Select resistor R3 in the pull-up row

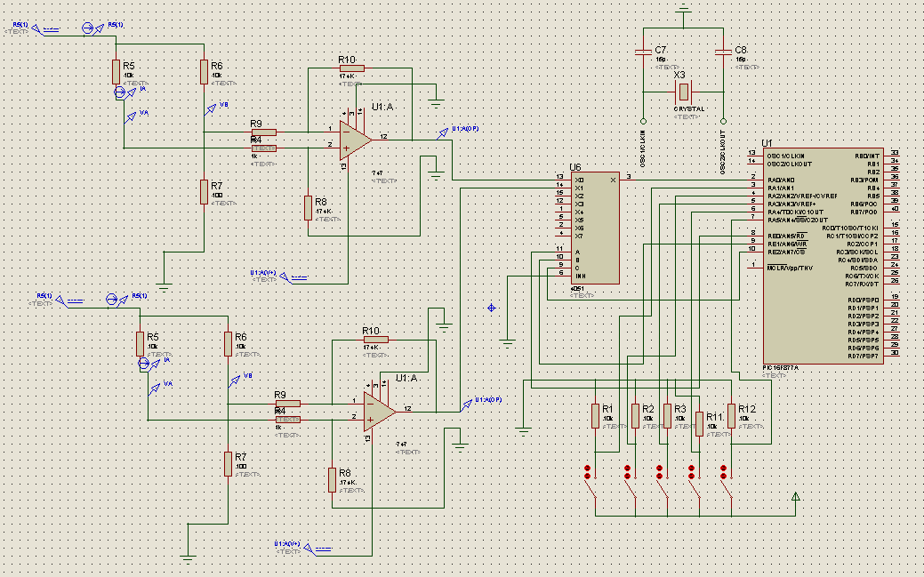tap(667, 415)
